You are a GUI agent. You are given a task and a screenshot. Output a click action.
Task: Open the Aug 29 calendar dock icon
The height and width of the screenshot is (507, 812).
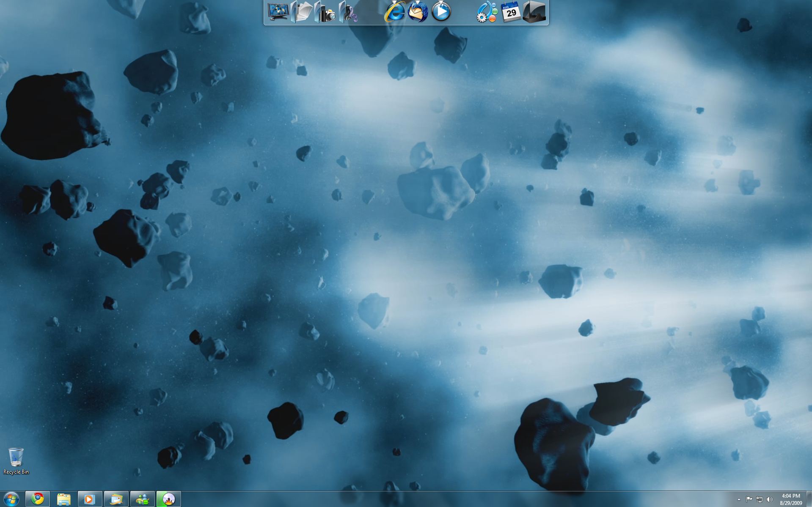(511, 12)
